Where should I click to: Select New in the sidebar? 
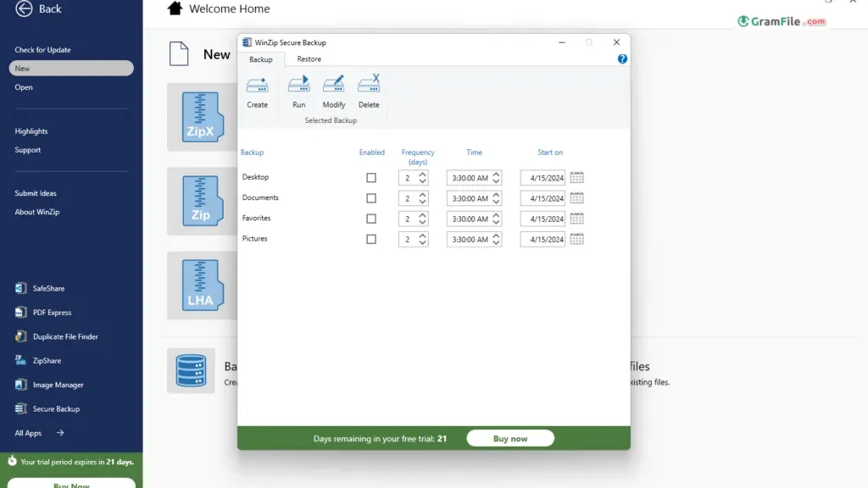point(71,68)
